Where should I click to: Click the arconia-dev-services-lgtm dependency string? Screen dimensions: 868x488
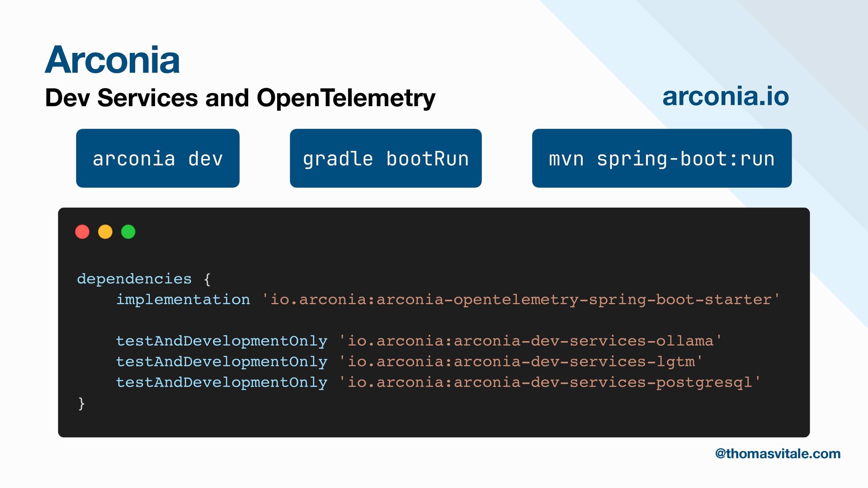click(x=521, y=362)
